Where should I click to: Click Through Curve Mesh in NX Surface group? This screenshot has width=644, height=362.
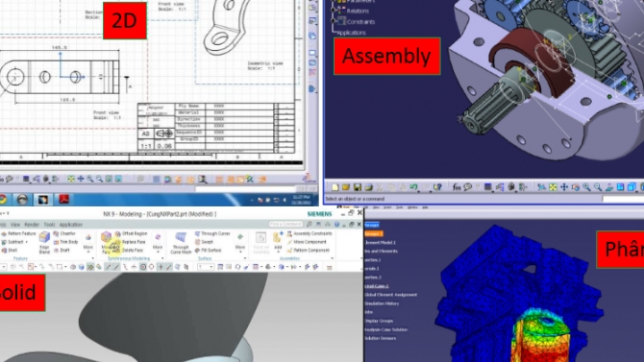point(181,243)
